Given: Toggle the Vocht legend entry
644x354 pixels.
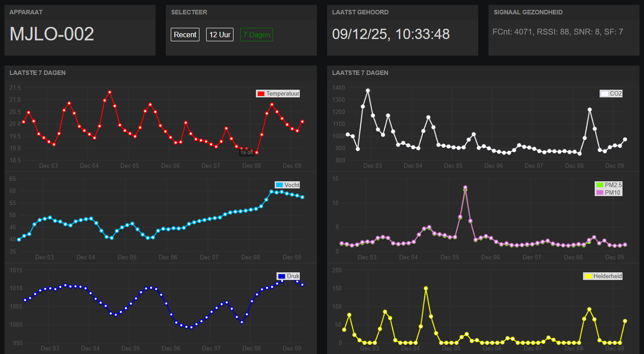Looking at the screenshot, I should 287,185.
